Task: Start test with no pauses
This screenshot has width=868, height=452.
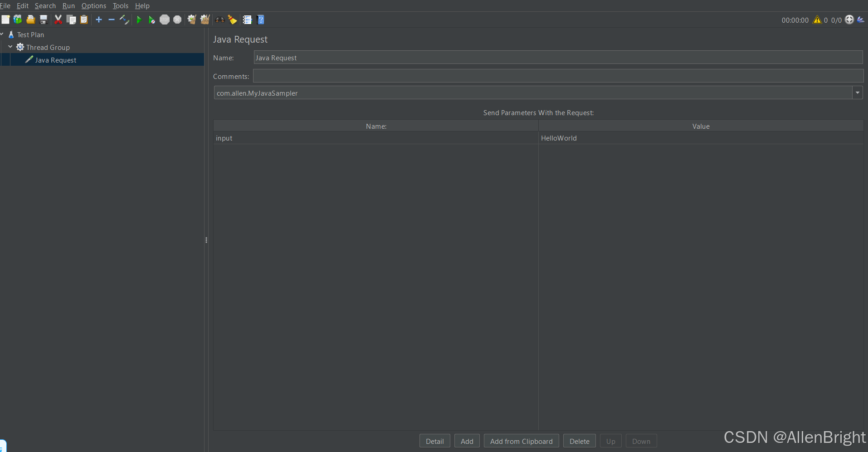Action: tap(152, 19)
